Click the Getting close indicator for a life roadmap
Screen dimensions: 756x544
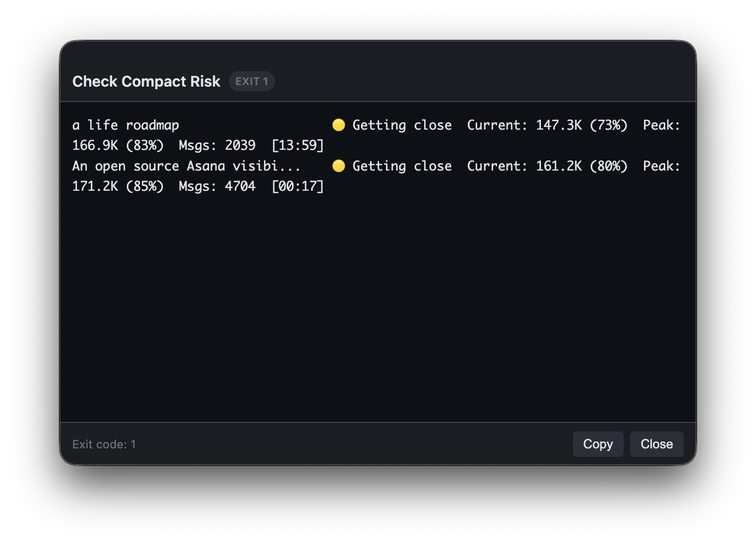coord(402,125)
